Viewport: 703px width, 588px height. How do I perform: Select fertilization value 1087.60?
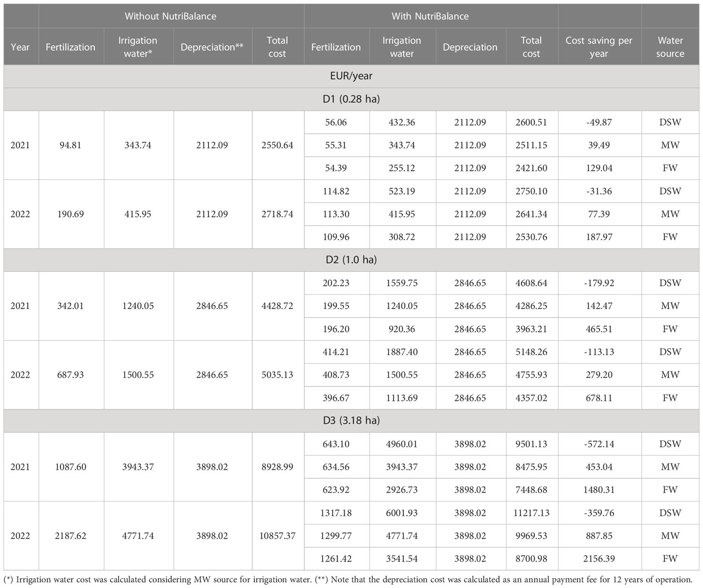[x=70, y=467]
